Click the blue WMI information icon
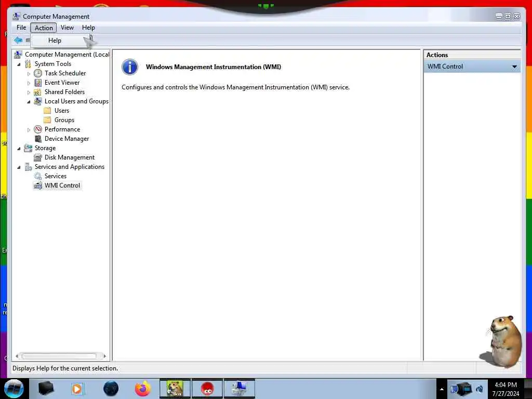 129,67
